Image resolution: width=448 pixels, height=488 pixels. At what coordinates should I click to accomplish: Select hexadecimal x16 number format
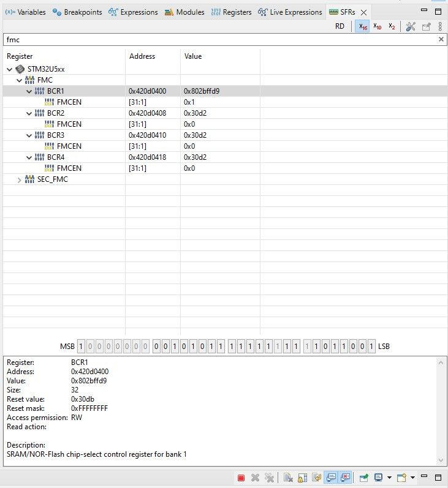pyautogui.click(x=363, y=26)
